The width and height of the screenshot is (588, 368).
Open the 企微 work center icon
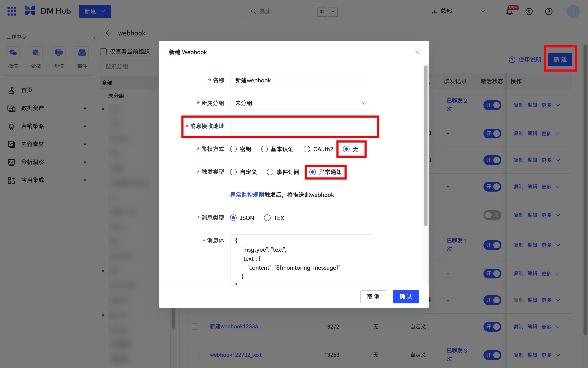[36, 53]
